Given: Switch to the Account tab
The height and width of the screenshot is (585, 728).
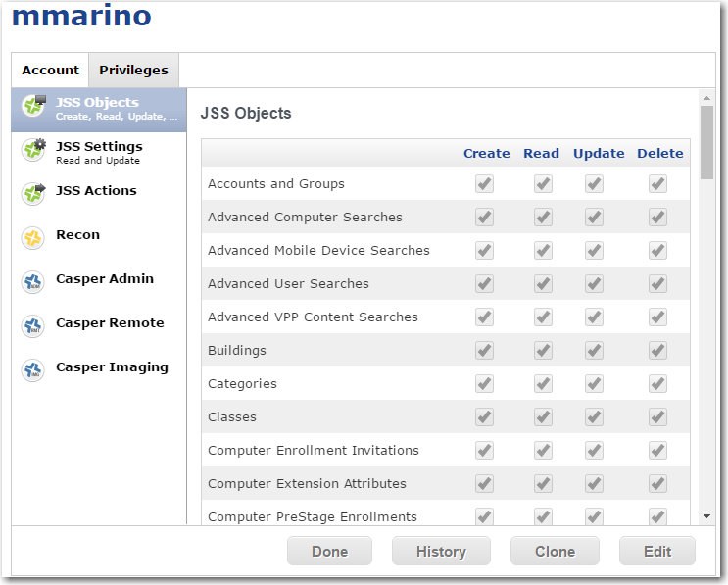Looking at the screenshot, I should point(50,71).
